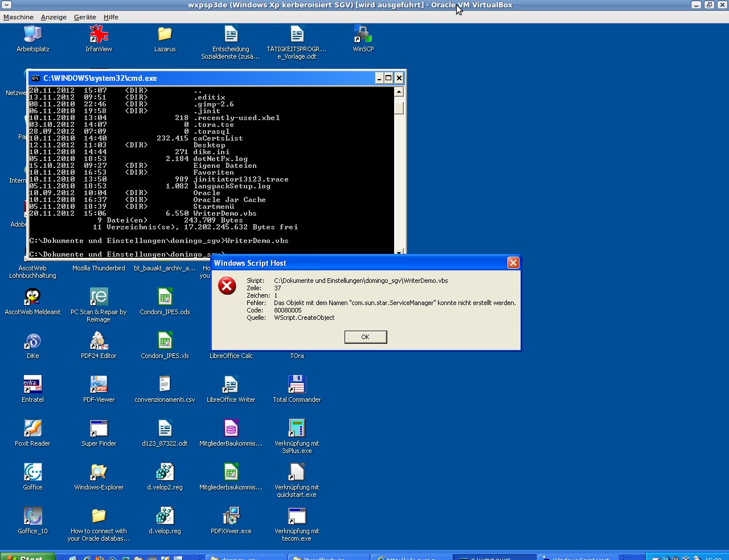
Task: Open the d.velop2.reg registry file
Action: pos(165,473)
